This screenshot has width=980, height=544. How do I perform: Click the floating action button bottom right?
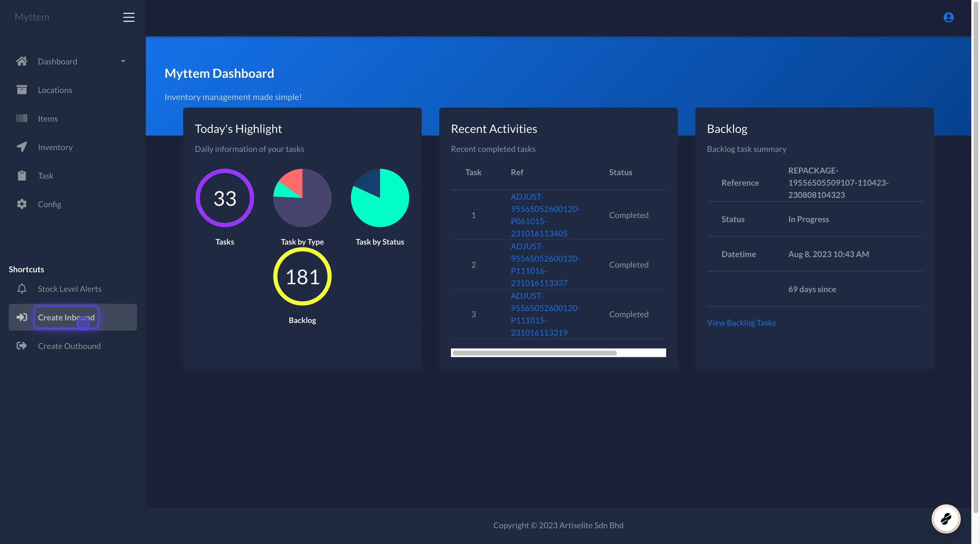[x=946, y=519]
